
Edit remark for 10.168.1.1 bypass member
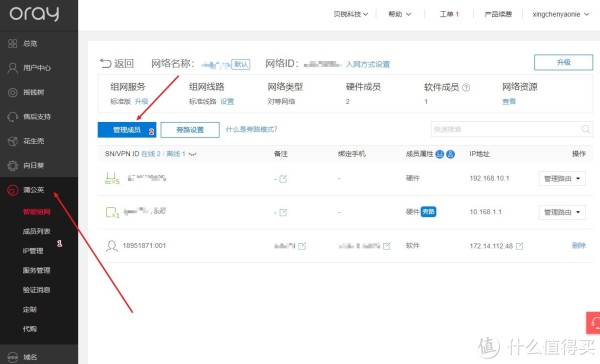[283, 212]
